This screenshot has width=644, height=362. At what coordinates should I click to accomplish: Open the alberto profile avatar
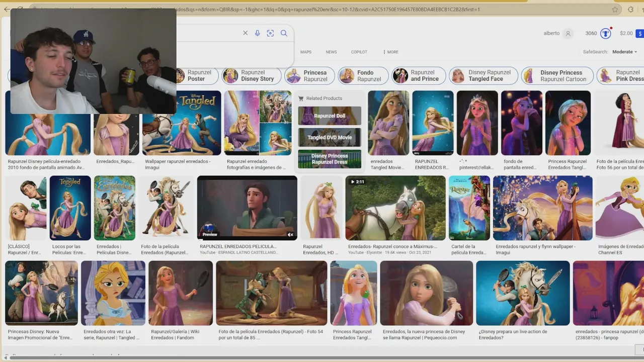point(568,34)
